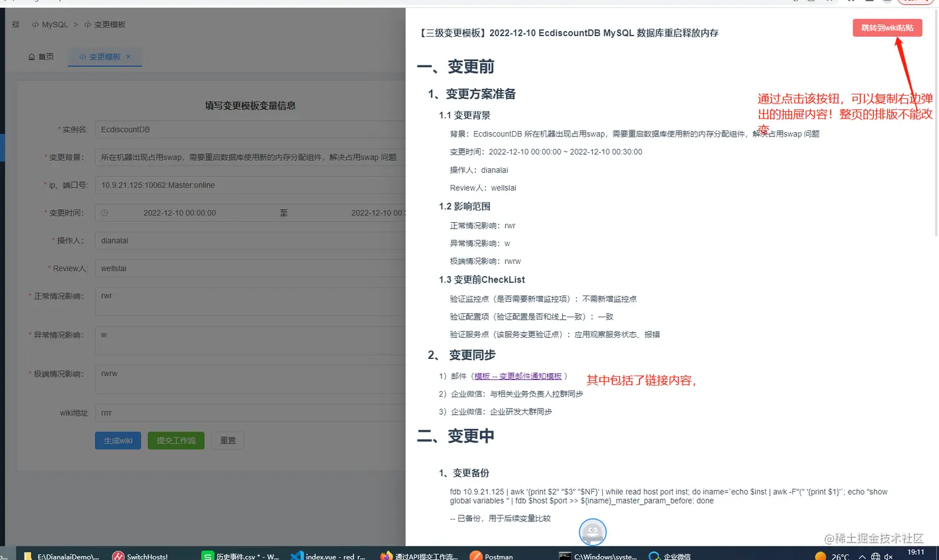The width and height of the screenshot is (939, 560).
Task: Click the weather 26°C tray item
Action: point(832,556)
